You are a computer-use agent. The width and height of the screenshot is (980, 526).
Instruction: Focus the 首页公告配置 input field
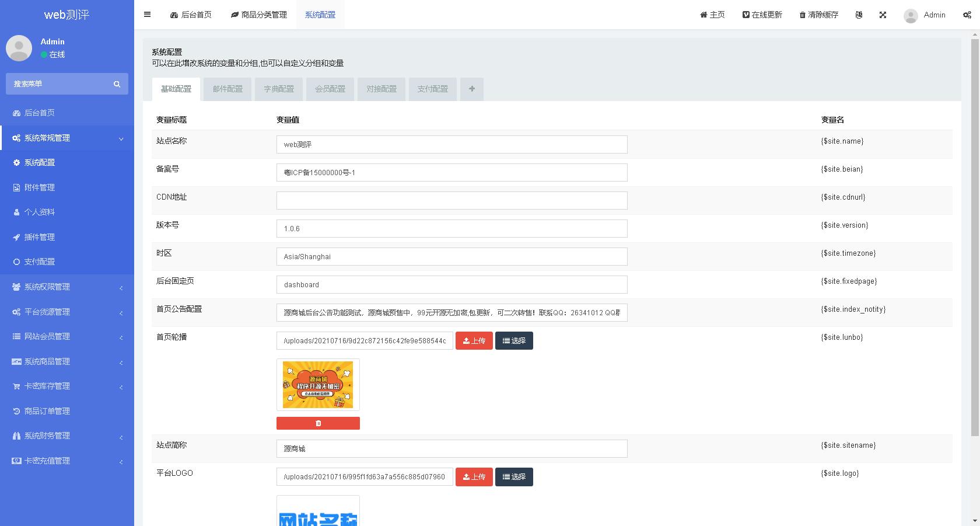coord(452,312)
